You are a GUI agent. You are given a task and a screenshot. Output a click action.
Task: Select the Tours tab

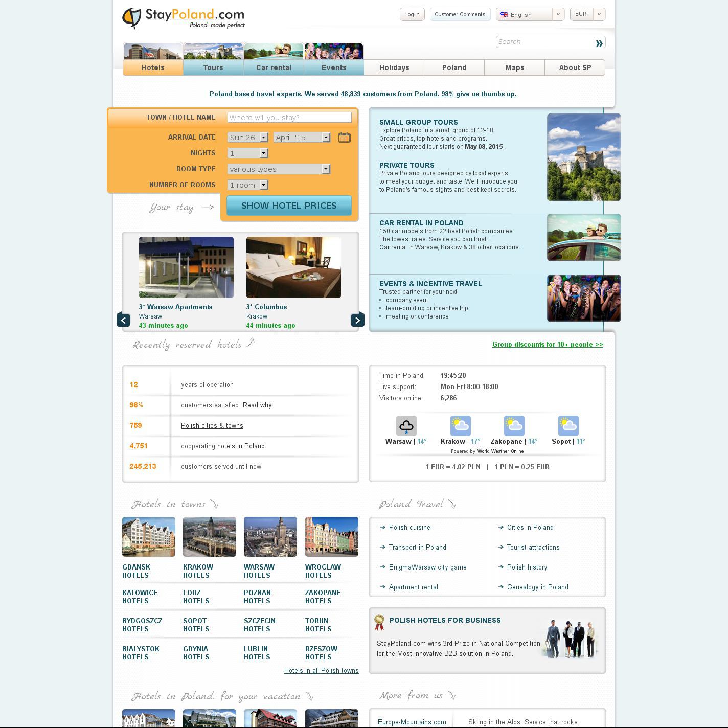213,67
